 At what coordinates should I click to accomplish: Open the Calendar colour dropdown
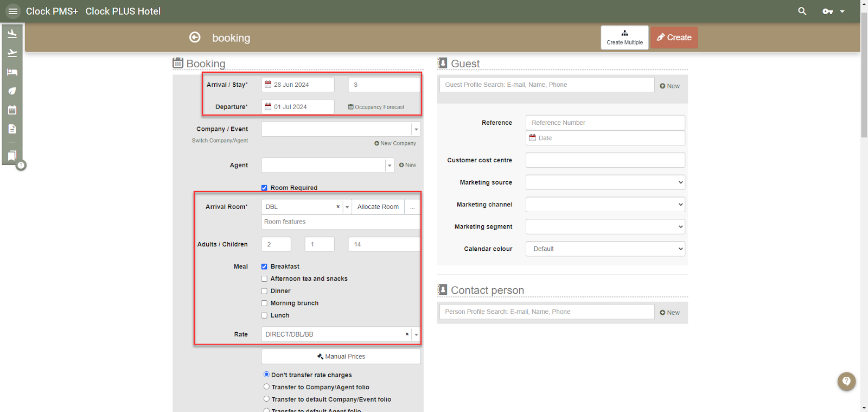(x=605, y=249)
